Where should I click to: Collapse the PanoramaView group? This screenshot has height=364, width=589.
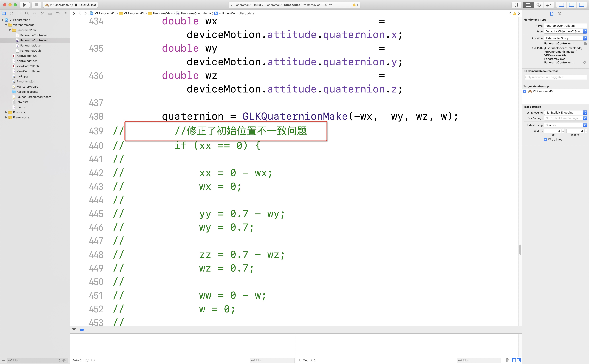click(x=10, y=30)
